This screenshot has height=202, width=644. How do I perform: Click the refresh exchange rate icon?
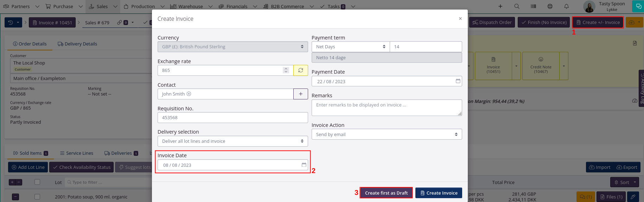click(301, 70)
